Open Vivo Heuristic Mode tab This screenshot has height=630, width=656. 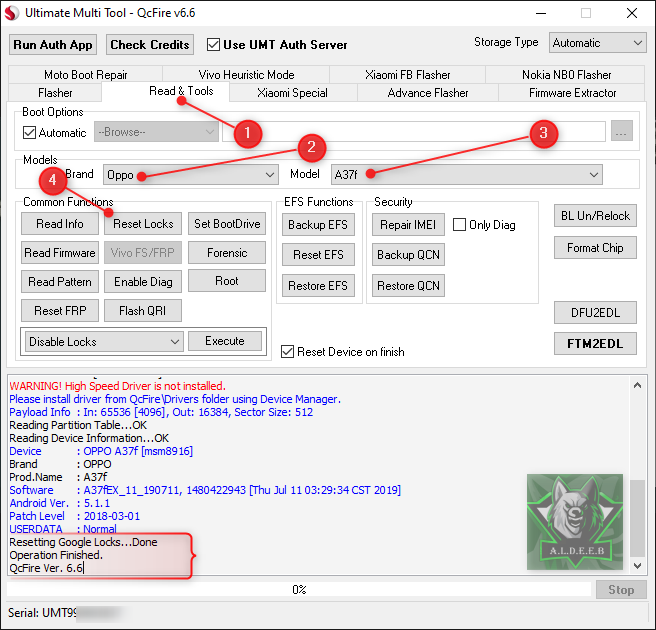pyautogui.click(x=246, y=75)
